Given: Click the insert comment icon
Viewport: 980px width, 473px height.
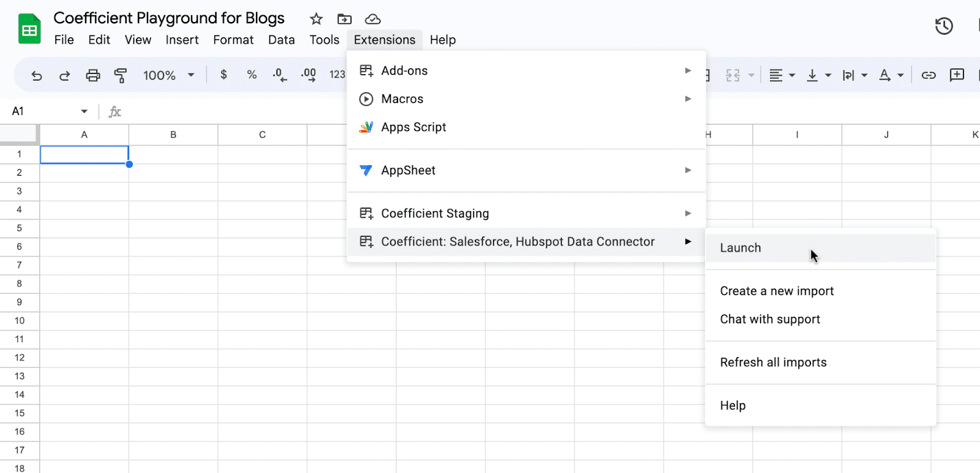Looking at the screenshot, I should tap(956, 75).
